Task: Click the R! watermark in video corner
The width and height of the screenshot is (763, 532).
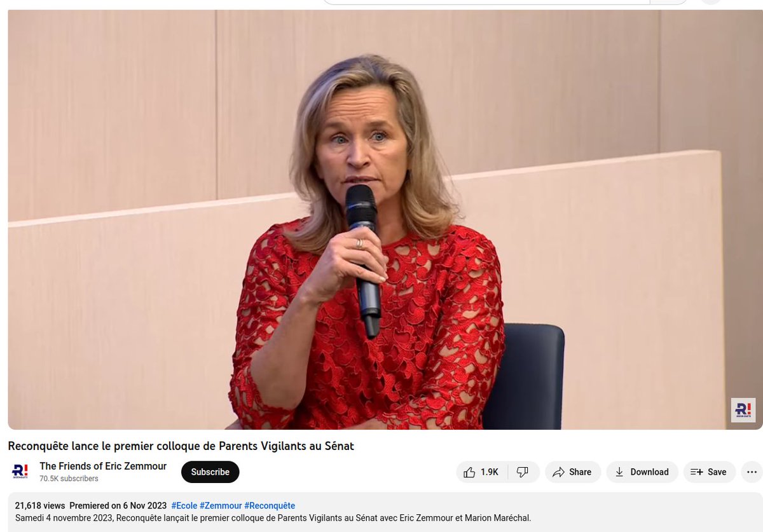Action: coord(743,410)
